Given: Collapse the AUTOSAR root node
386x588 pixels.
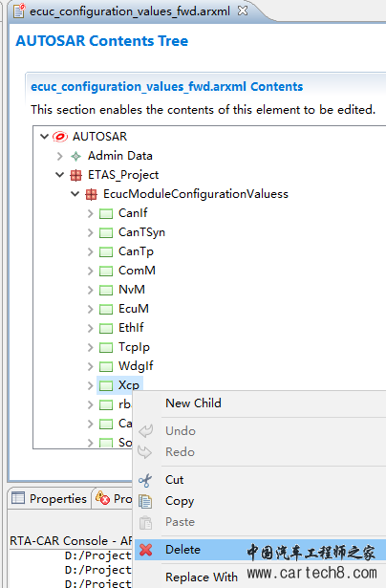Looking at the screenshot, I should coord(45,136).
